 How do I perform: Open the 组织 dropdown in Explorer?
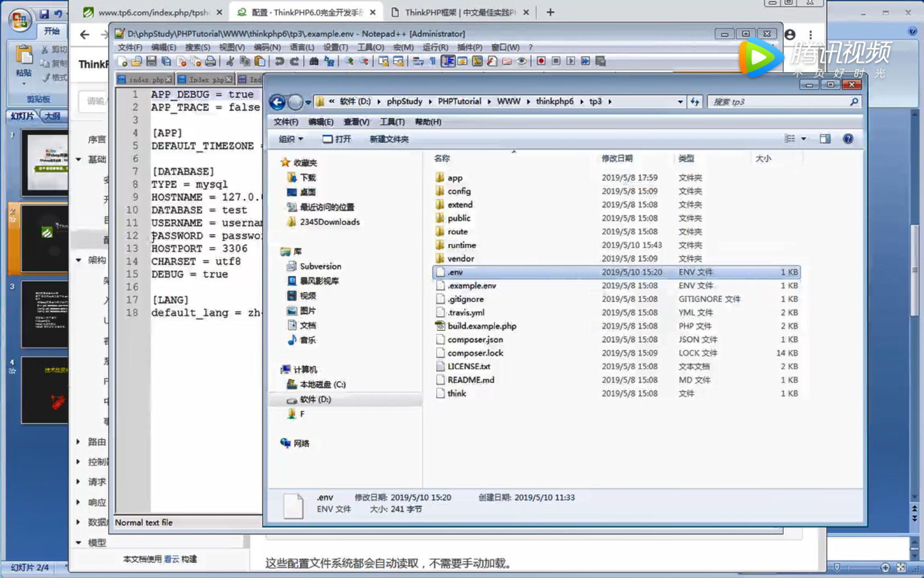tap(291, 139)
